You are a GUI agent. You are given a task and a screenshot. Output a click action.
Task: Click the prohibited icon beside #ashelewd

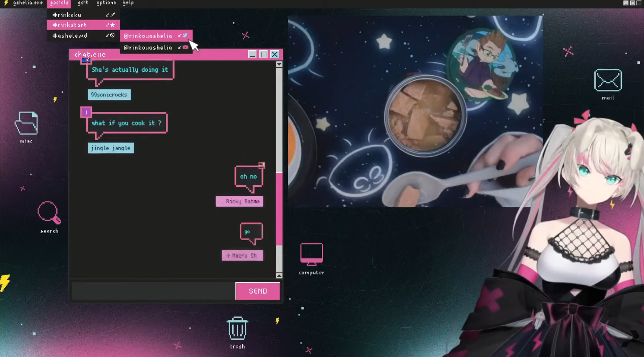[112, 36]
